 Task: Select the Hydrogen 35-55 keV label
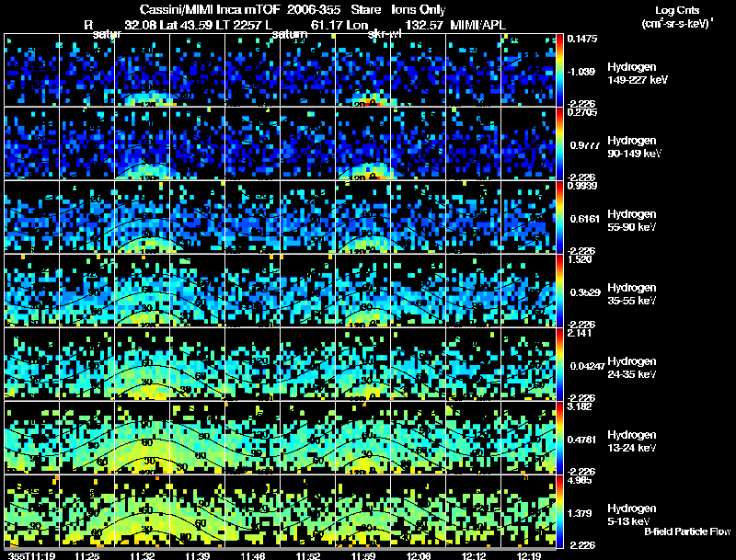click(632, 294)
